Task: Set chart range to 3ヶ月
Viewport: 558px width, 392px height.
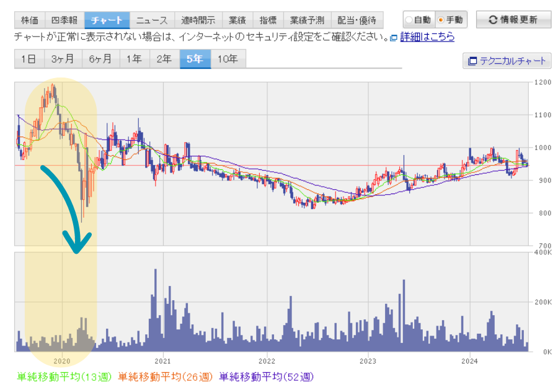Action: [x=63, y=59]
